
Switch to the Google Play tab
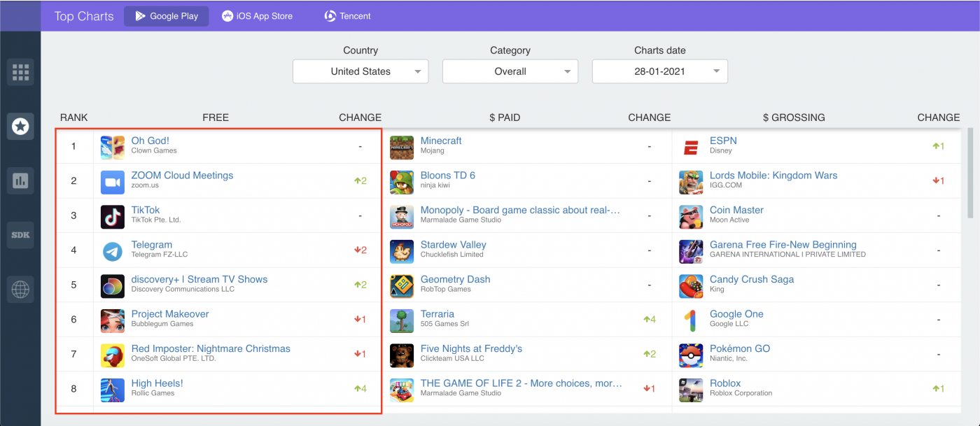(x=167, y=15)
